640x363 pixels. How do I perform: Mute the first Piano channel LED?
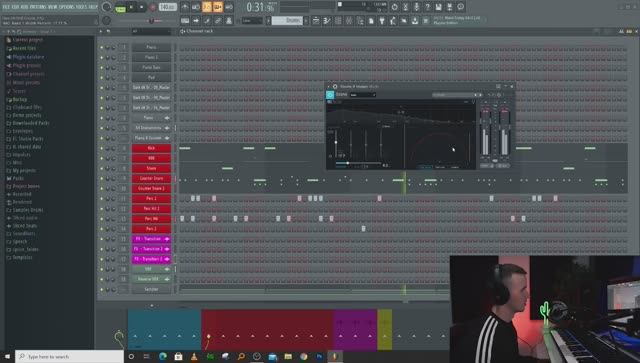click(102, 47)
